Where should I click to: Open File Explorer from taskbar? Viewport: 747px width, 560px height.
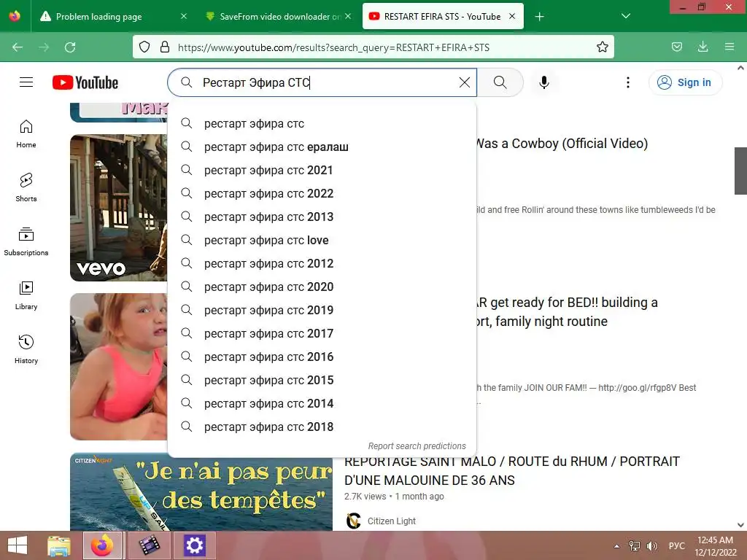(x=59, y=545)
